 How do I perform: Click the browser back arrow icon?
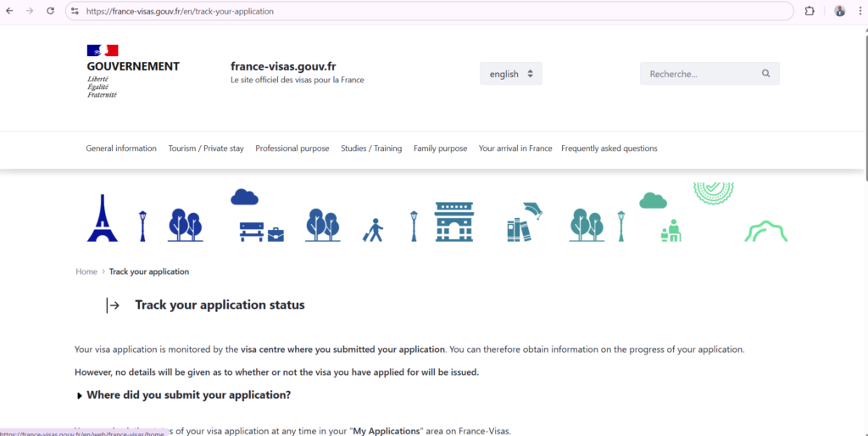[9, 11]
